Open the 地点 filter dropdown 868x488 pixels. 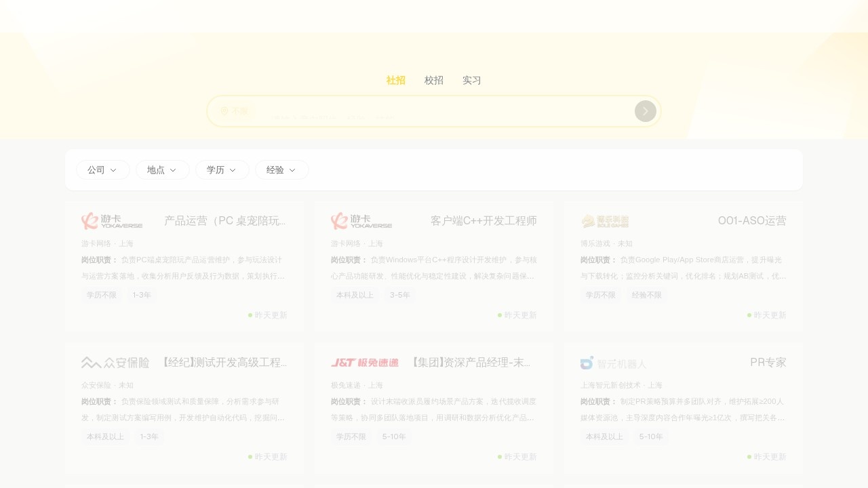pos(162,170)
